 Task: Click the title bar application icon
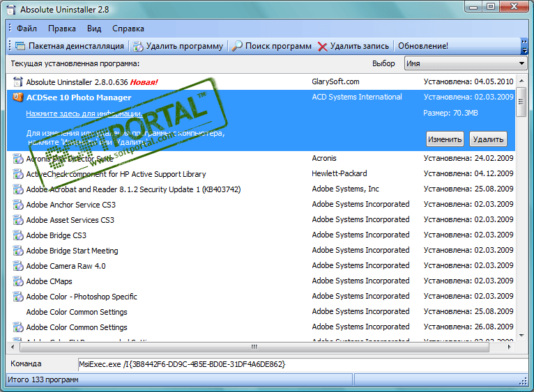[x=11, y=10]
